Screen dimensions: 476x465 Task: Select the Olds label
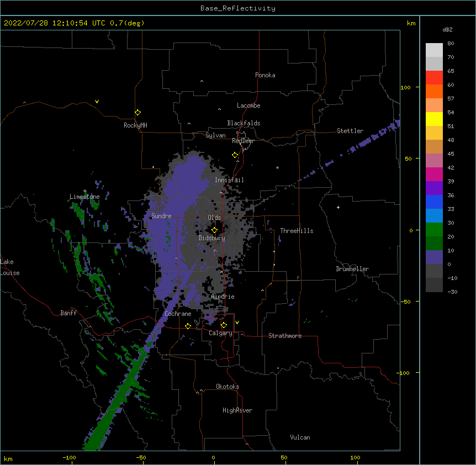pos(214,218)
